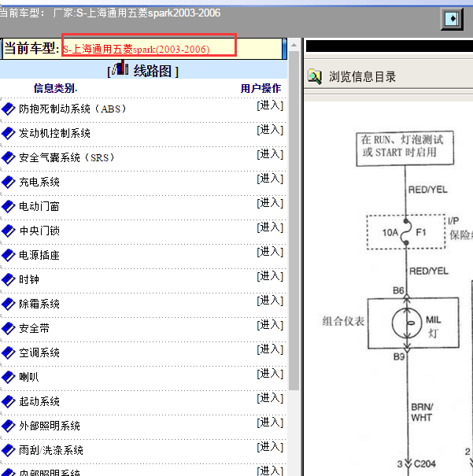Click the left list vertical scrollbar thumb
This screenshot has width=473, height=476.
tap(294, 221)
